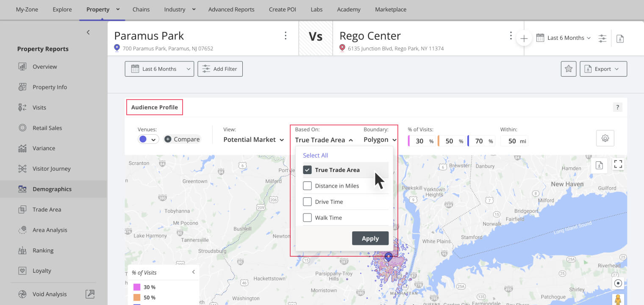
Task: Open Last 6 Months filter dropdown button
Action: tap(159, 69)
